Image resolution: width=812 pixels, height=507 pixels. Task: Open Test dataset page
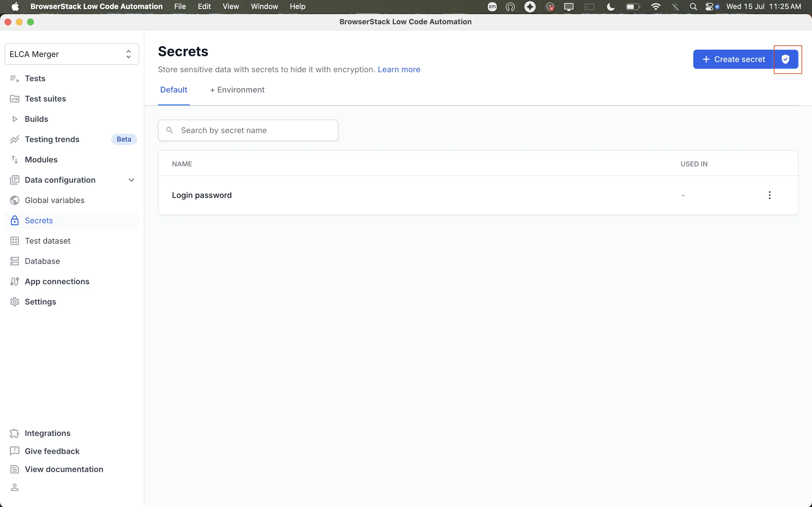click(48, 241)
